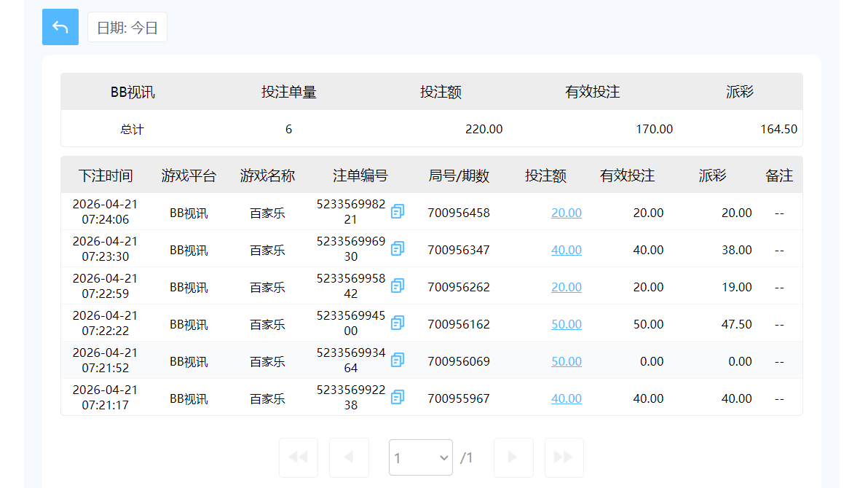
Task: Open 40.00 bet link for round 700955967
Action: coord(567,398)
